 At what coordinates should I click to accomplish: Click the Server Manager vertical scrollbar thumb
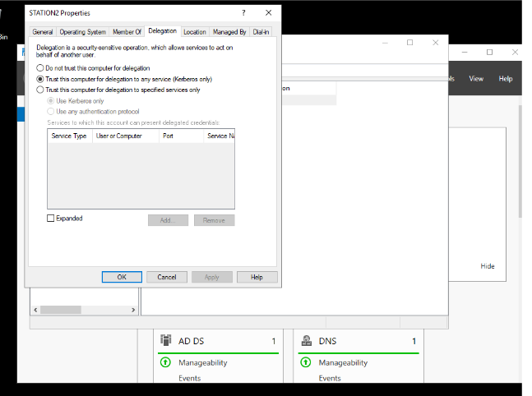click(520, 161)
